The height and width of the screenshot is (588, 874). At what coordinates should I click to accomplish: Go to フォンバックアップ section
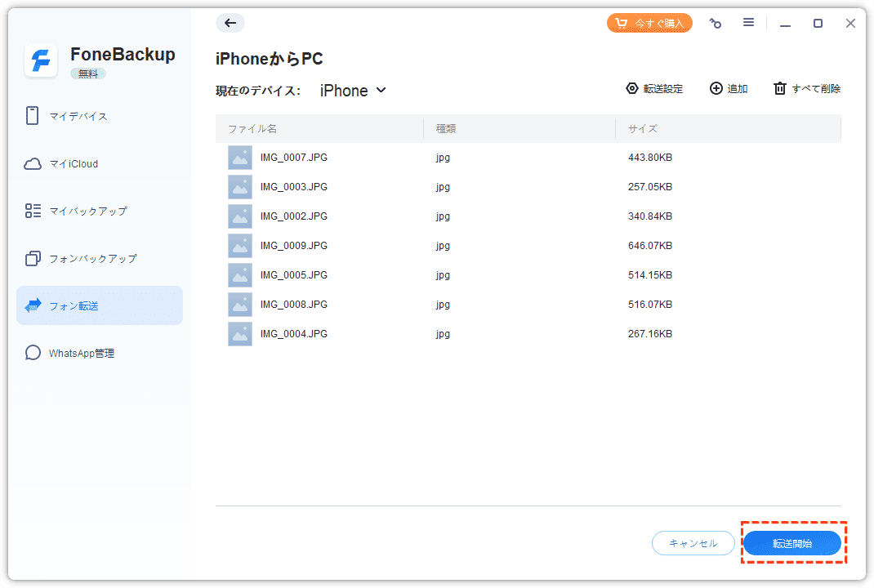tap(92, 258)
